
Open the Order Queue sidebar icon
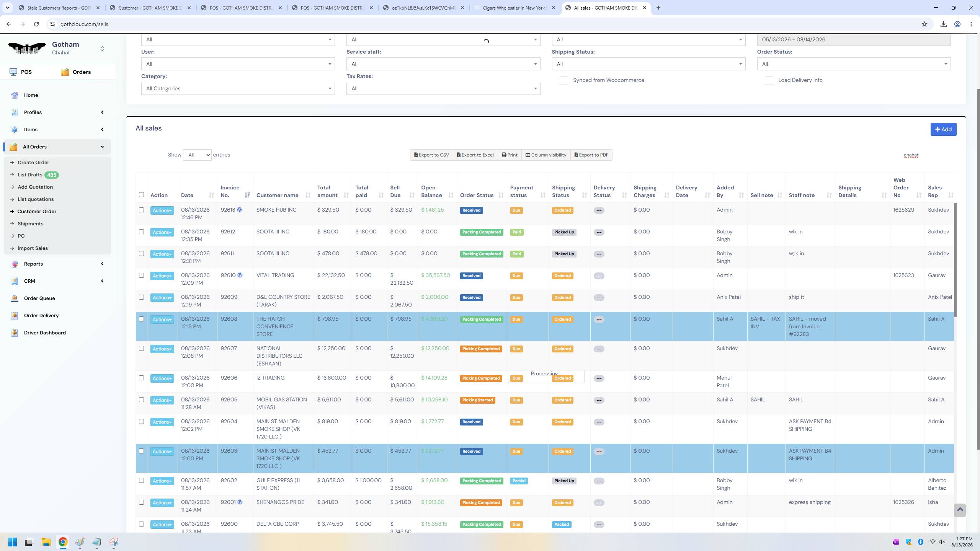pos(15,298)
